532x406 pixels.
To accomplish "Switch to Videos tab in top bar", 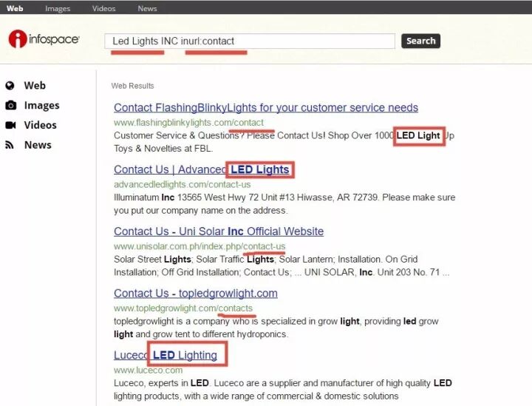I will point(104,8).
